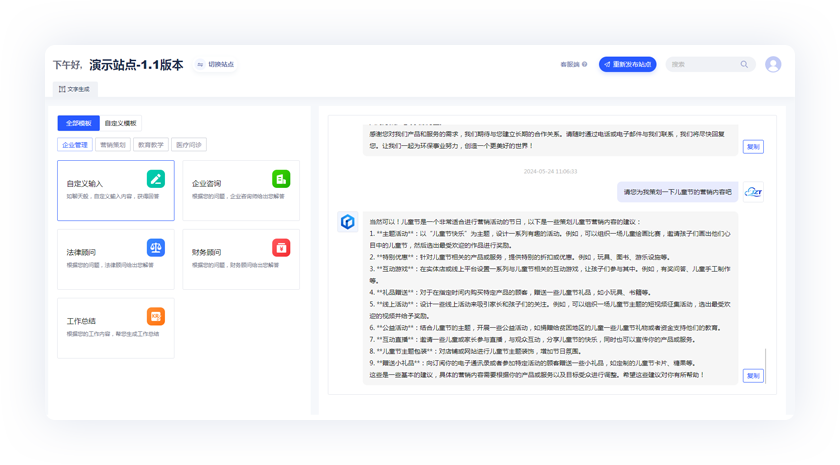840x465 pixels.
Task: Click the cloud logo avatar beside the user message
Action: 753,192
